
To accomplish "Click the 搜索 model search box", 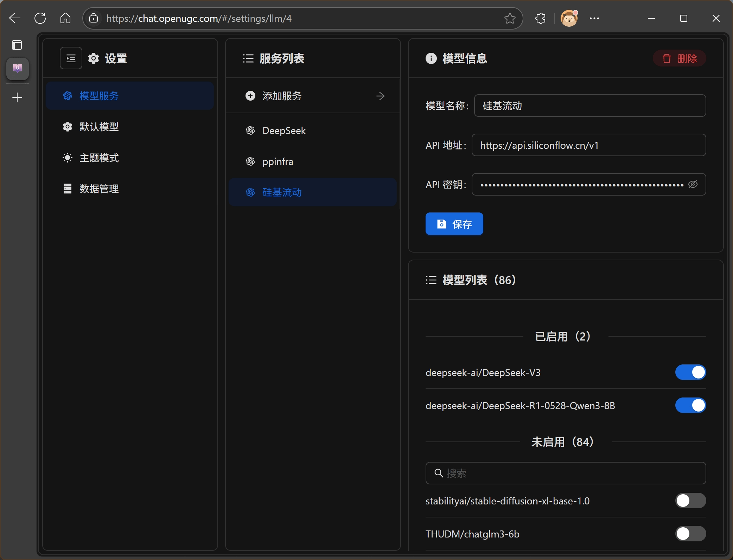I will point(566,473).
